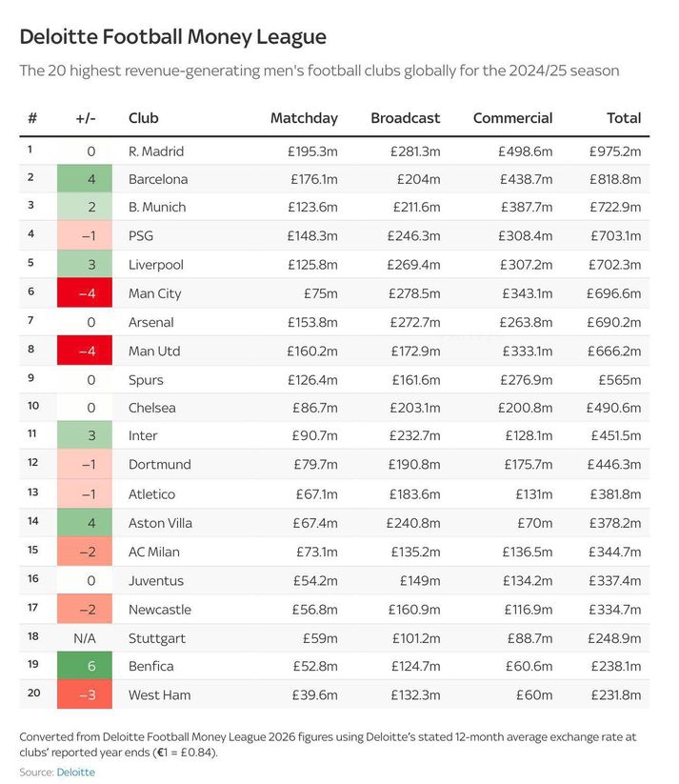Select the R. Madrid club name
The image size is (679, 784).
click(156, 151)
